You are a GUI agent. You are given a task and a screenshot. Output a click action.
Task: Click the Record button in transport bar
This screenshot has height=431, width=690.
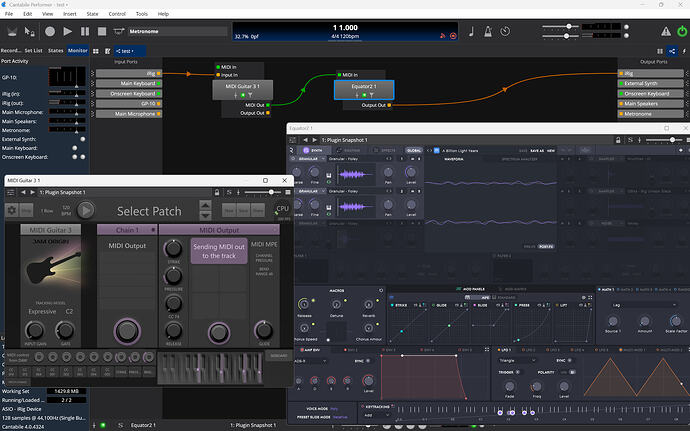50,31
